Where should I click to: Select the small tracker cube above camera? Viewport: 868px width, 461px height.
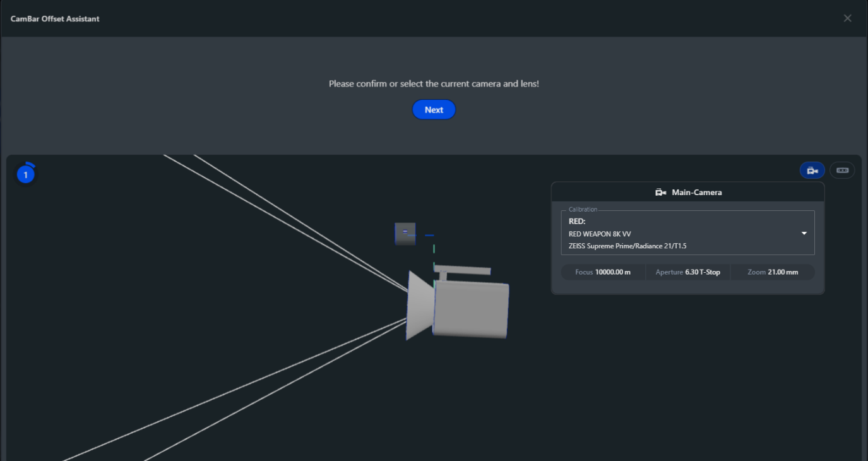click(405, 234)
